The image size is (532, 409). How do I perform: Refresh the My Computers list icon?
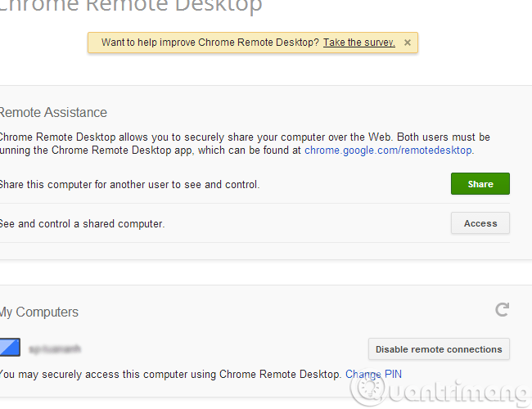(x=503, y=310)
